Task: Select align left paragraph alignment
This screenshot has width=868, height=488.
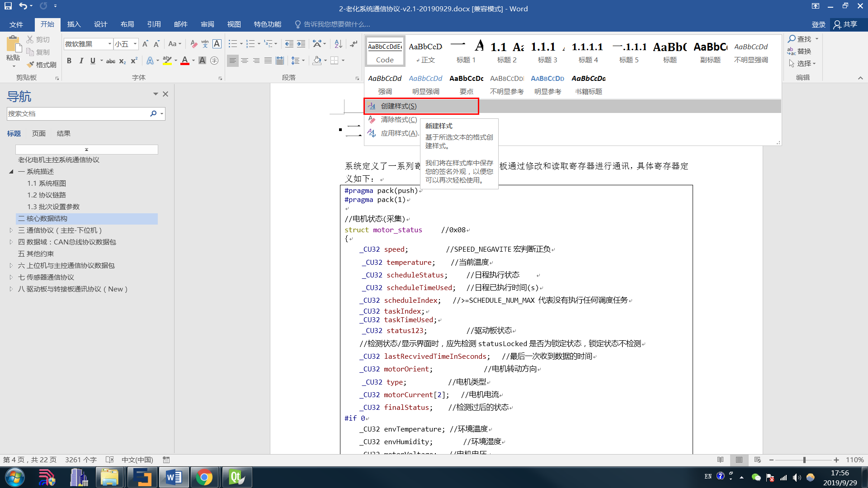Action: pos(232,61)
